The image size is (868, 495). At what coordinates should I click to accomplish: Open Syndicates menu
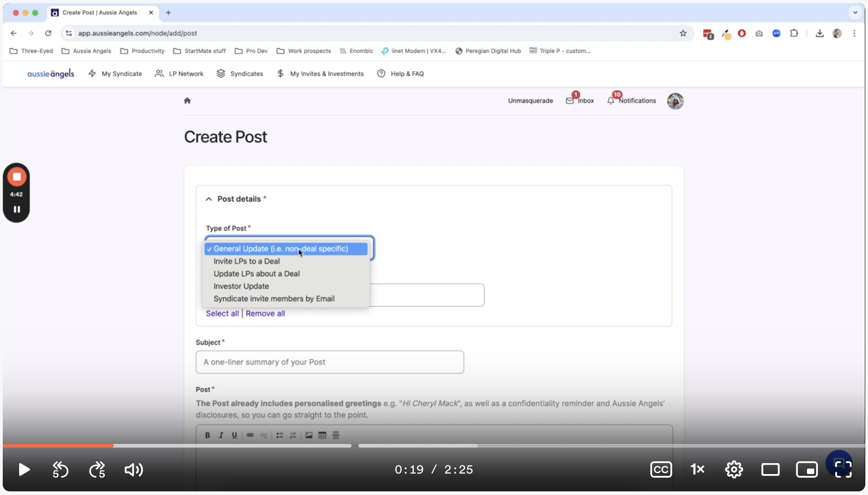240,74
